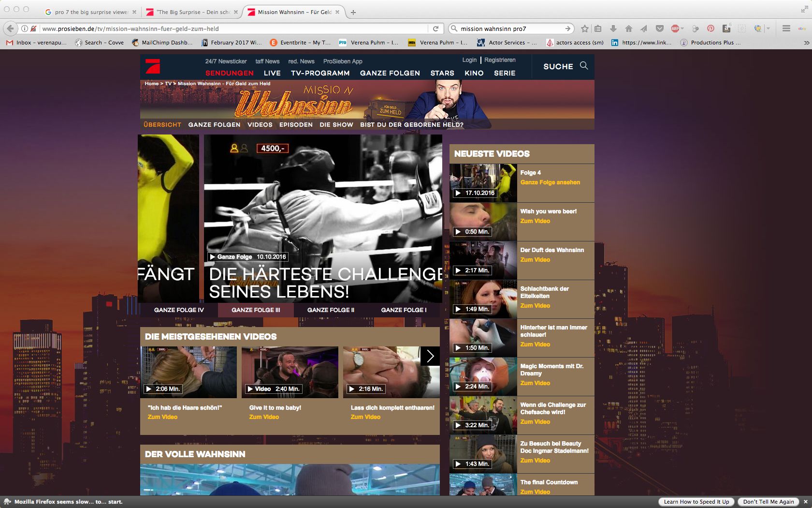Play the 'Ich hab die Haare schön!' thumbnail
Viewport: 812px width, 508px height.
point(188,372)
